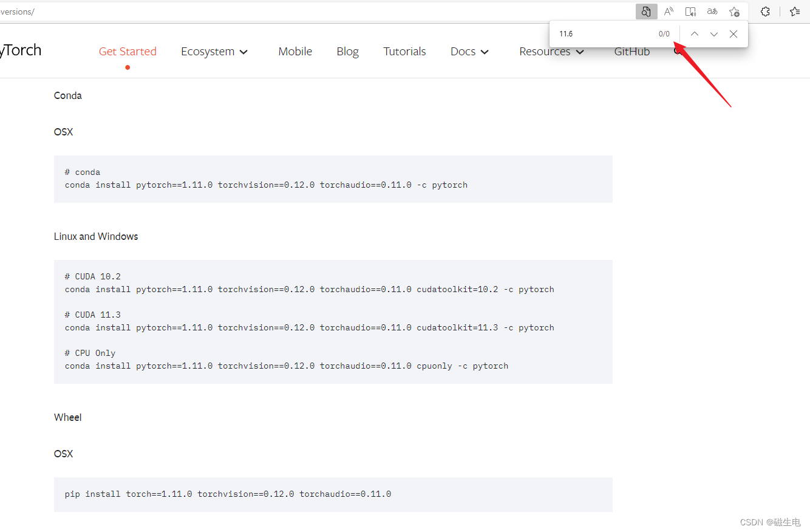Start the Read aloud feature
The image size is (810, 532).
point(669,12)
